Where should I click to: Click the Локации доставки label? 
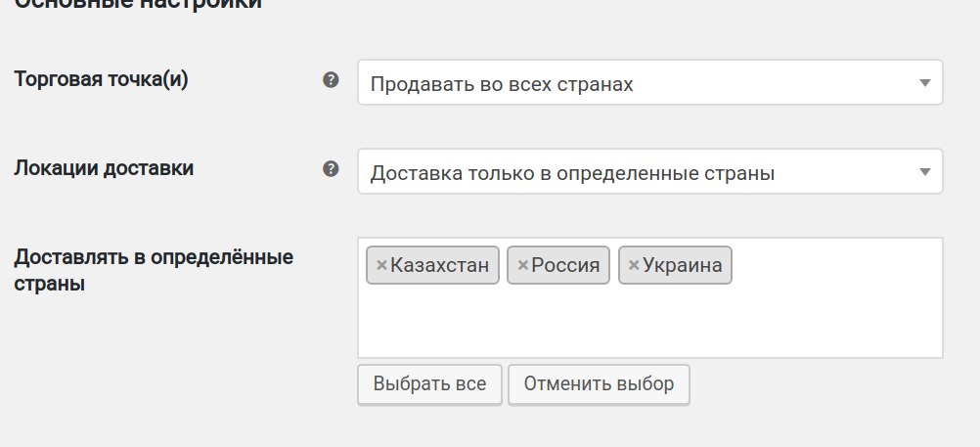[x=104, y=168]
